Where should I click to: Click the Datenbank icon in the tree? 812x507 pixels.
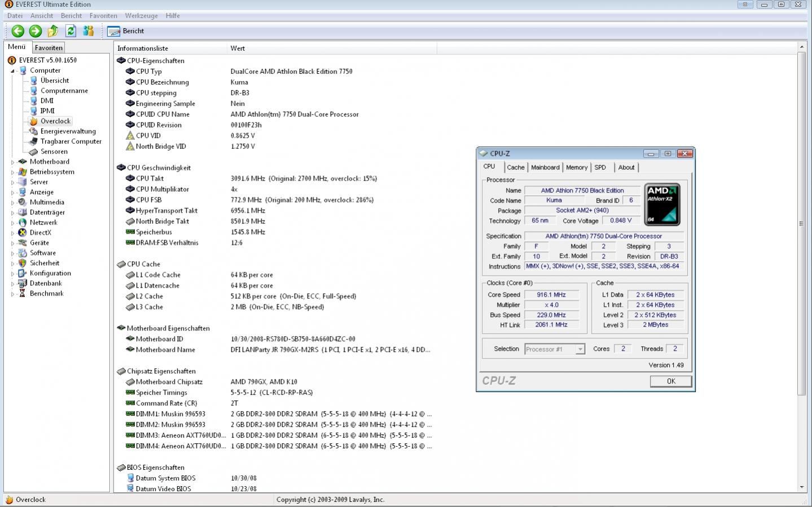[23, 284]
